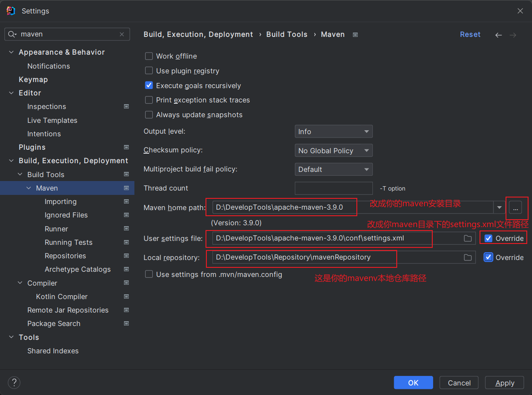Image resolution: width=532 pixels, height=395 pixels.
Task: Select Keymap in the settings tree
Action: tap(33, 79)
